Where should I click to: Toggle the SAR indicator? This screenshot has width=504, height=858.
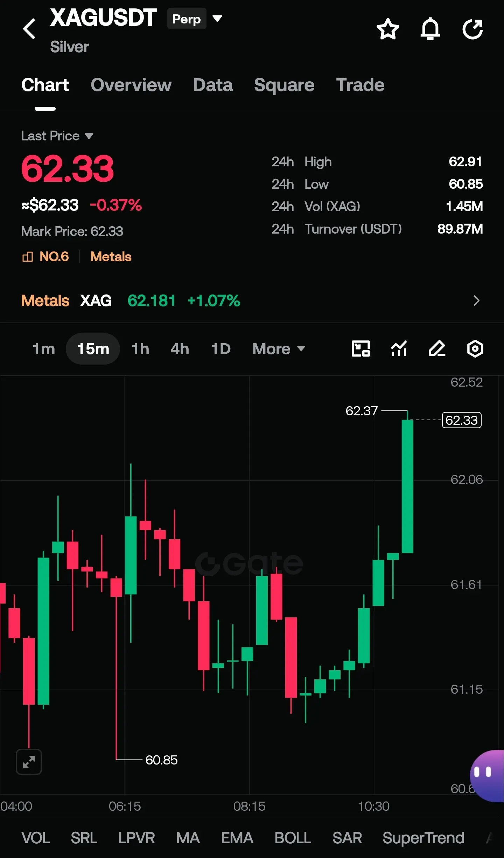[347, 838]
